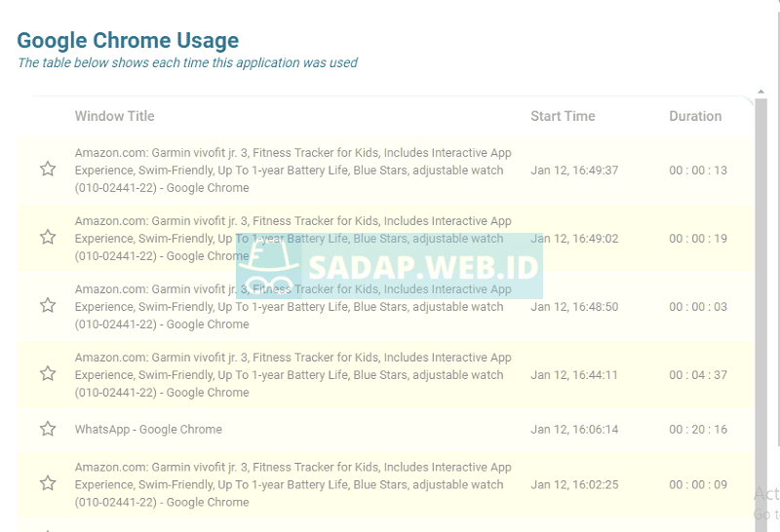This screenshot has height=532, width=780.
Task: Click the Jan 12, 16:02:25 start time
Action: tap(574, 484)
